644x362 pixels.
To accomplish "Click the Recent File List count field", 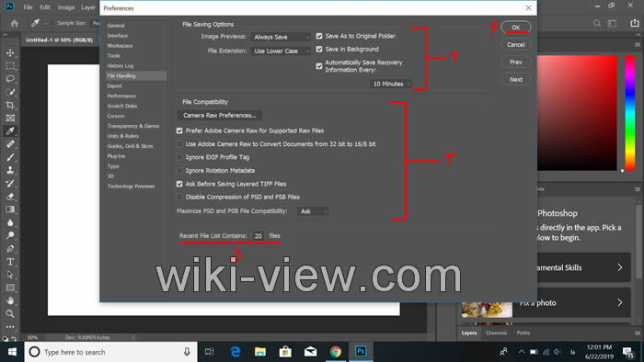I will click(x=258, y=236).
